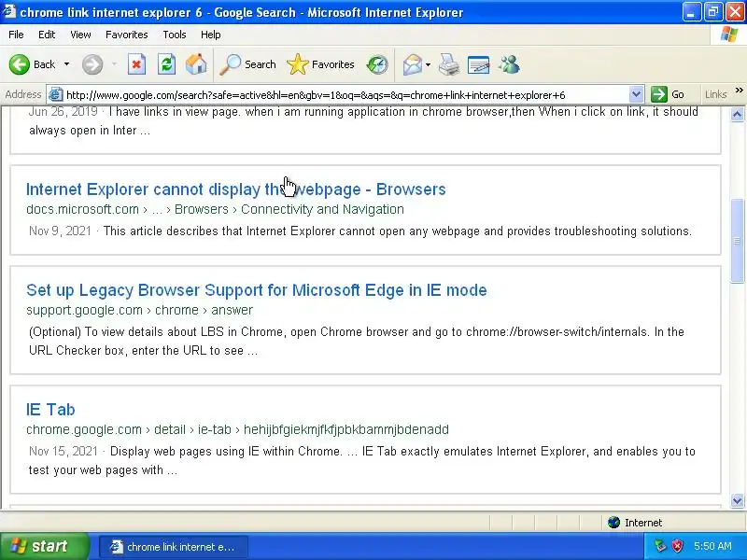The image size is (747, 560).
Task: Go to the Home page icon
Action: [196, 64]
